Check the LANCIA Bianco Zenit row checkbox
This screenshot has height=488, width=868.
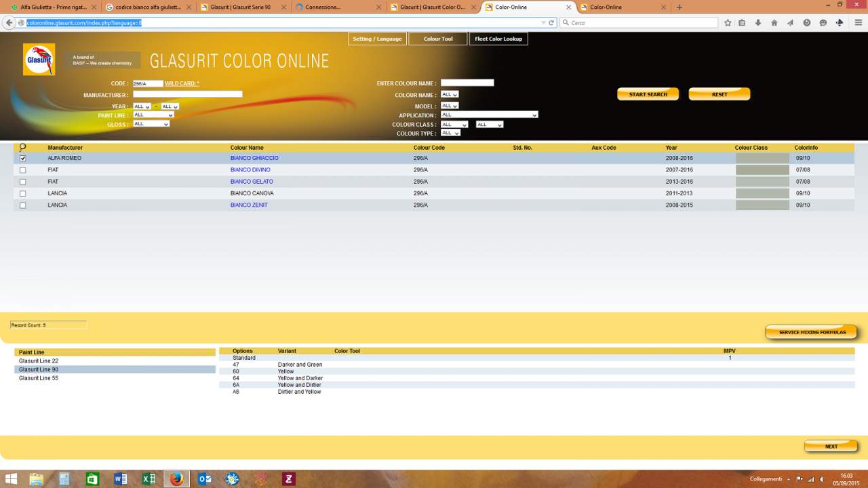click(x=22, y=205)
